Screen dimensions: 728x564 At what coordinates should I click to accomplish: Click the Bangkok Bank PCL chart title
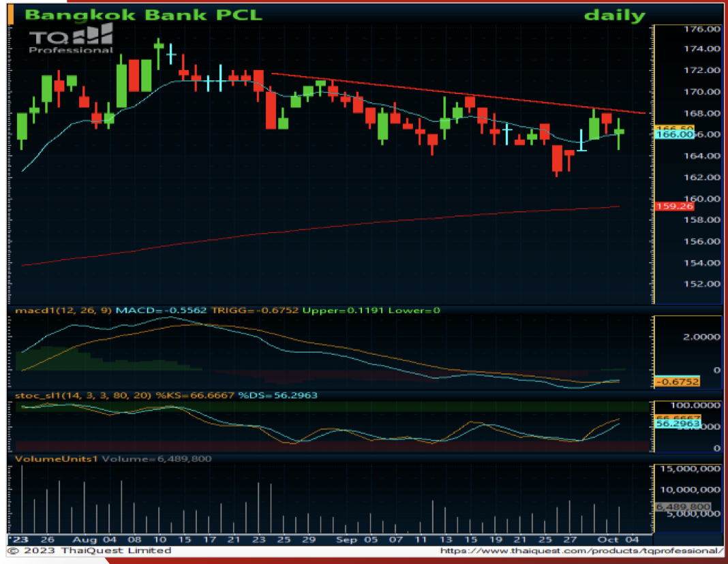tap(143, 15)
